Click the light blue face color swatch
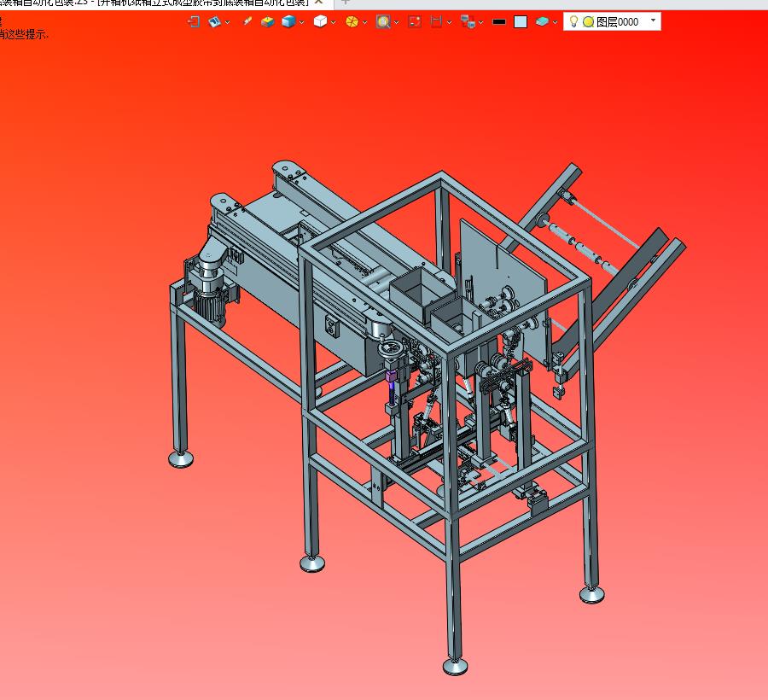The image size is (768, 700). pyautogui.click(x=521, y=21)
